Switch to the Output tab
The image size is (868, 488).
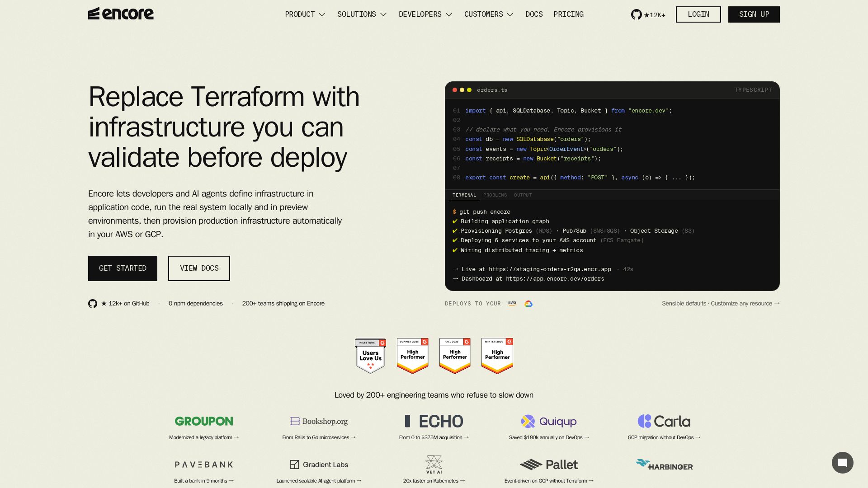(523, 195)
